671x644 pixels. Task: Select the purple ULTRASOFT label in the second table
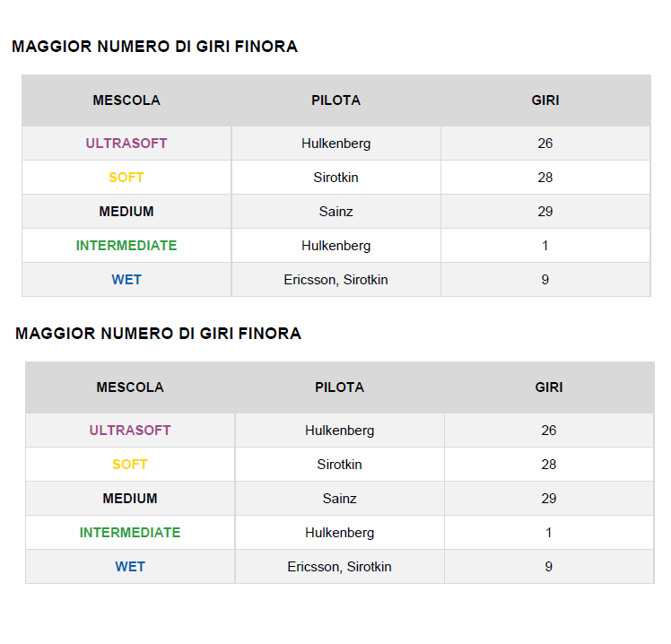130,431
